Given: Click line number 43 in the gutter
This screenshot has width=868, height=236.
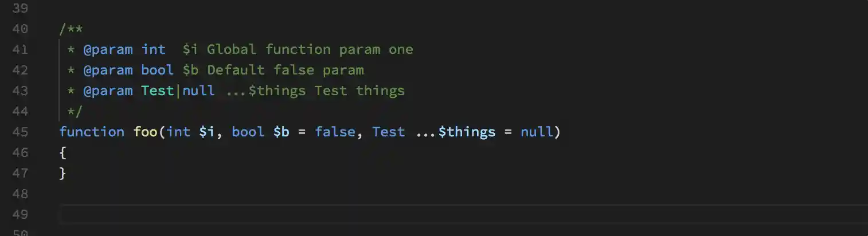Looking at the screenshot, I should (x=20, y=91).
